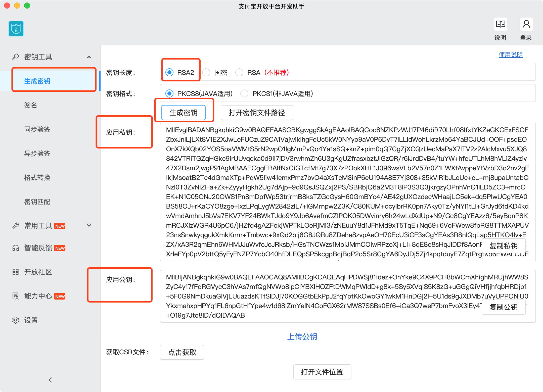
Task: Open the 设置 menu entry
Action: coord(31,320)
